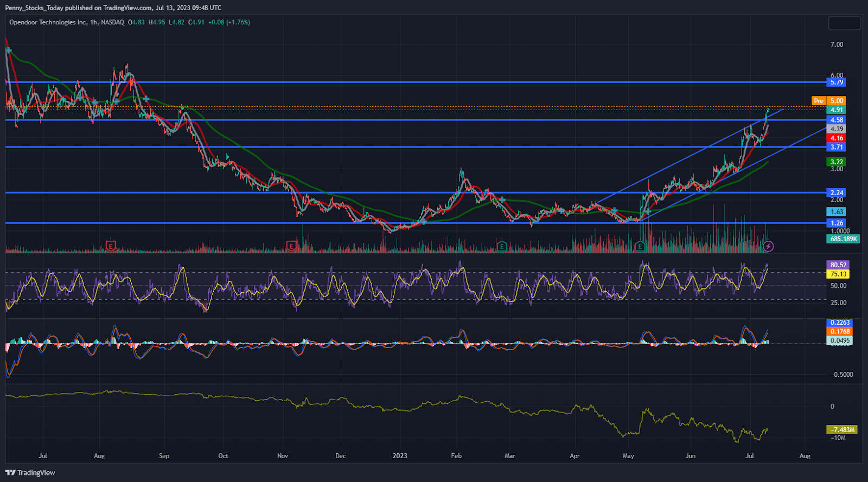Select the 4.91 current price label
This screenshot has height=482, width=868.
coord(837,110)
